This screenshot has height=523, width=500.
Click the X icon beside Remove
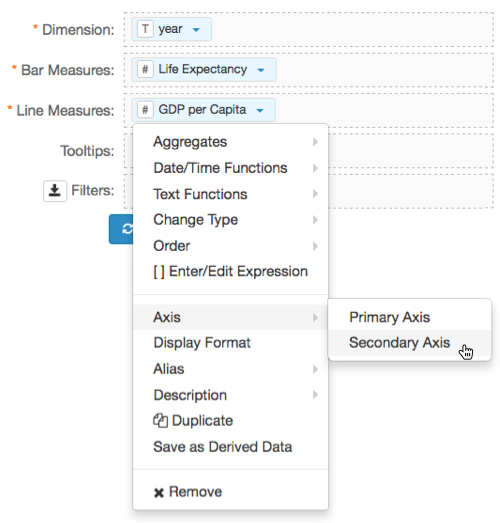pos(159,493)
